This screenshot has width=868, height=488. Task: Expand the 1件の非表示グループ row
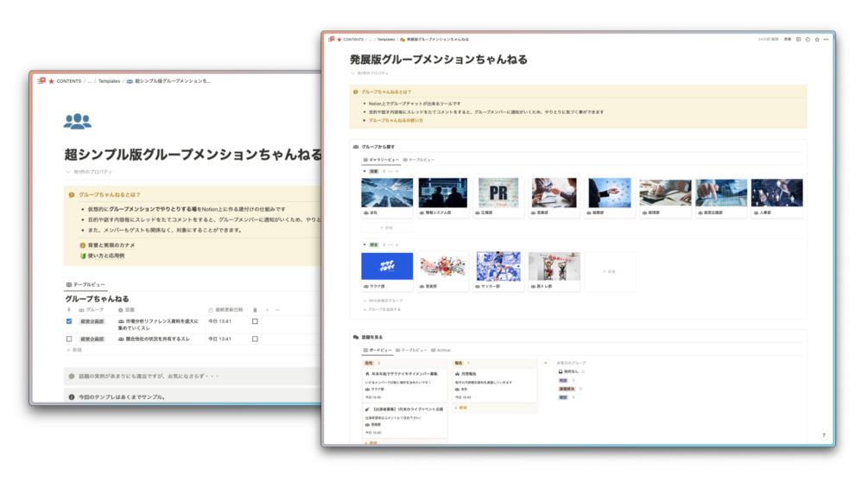[383, 301]
